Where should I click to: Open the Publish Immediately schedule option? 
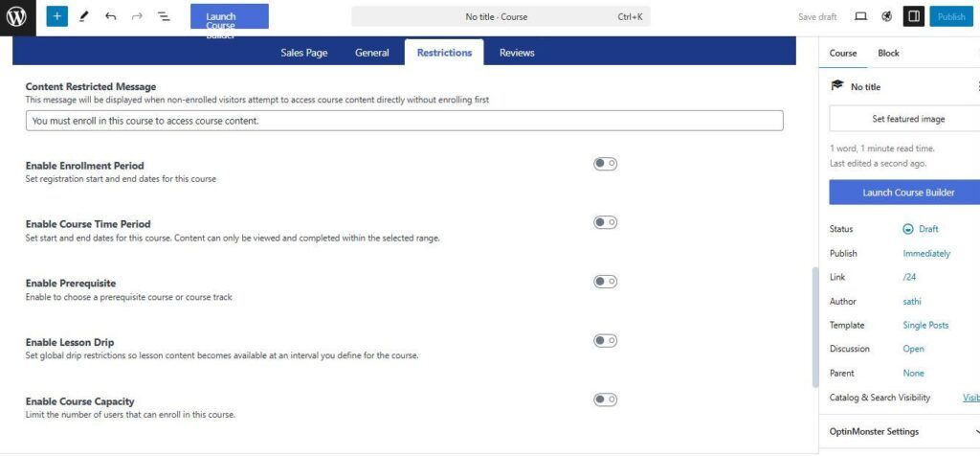(926, 253)
